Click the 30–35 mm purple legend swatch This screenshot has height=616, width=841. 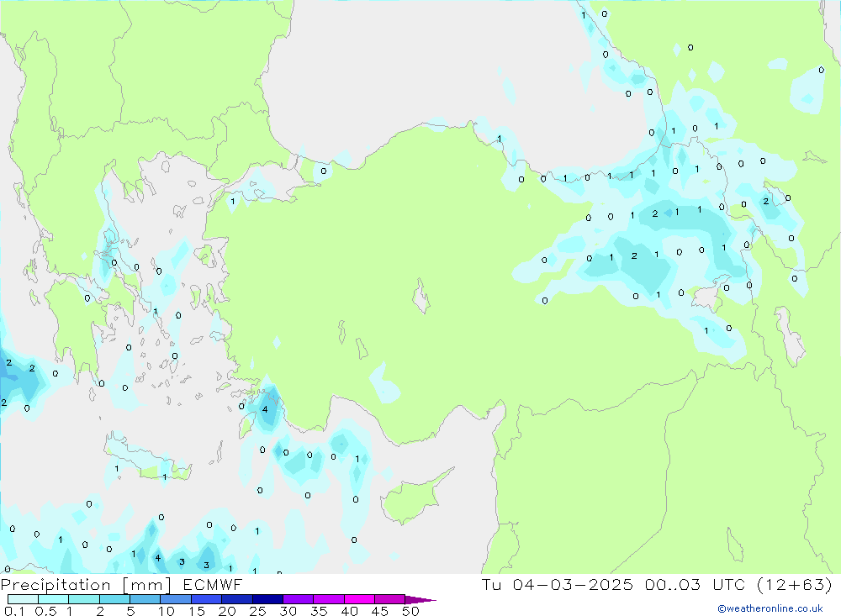(x=298, y=599)
